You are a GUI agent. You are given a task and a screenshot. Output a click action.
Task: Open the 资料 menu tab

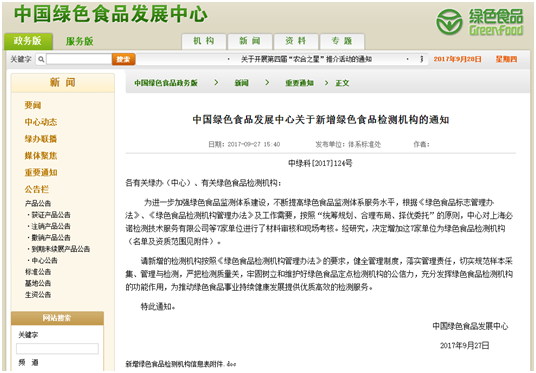coord(296,41)
